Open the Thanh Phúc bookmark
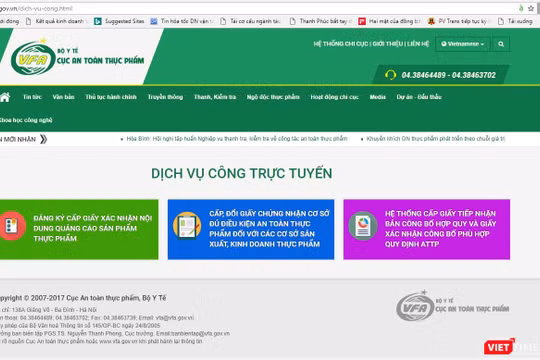This screenshot has width=540, height=360. (321, 21)
